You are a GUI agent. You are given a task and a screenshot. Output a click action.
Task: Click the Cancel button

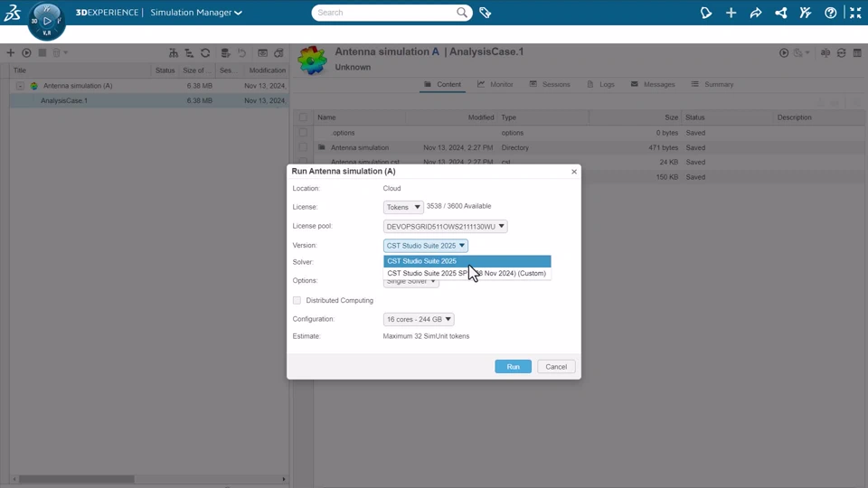(x=556, y=367)
